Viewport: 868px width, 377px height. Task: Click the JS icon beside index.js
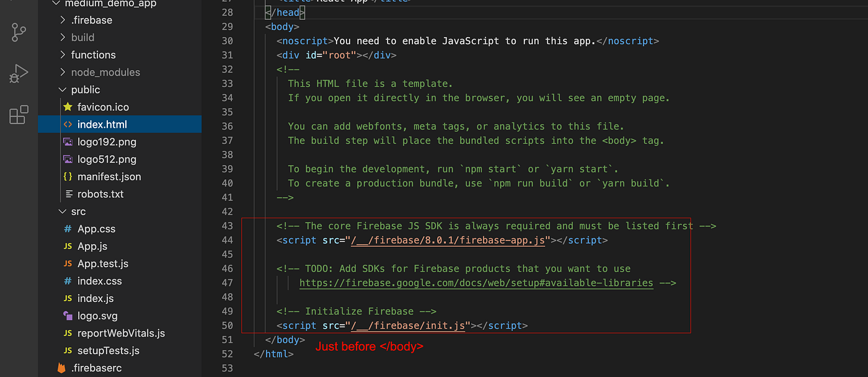point(68,298)
